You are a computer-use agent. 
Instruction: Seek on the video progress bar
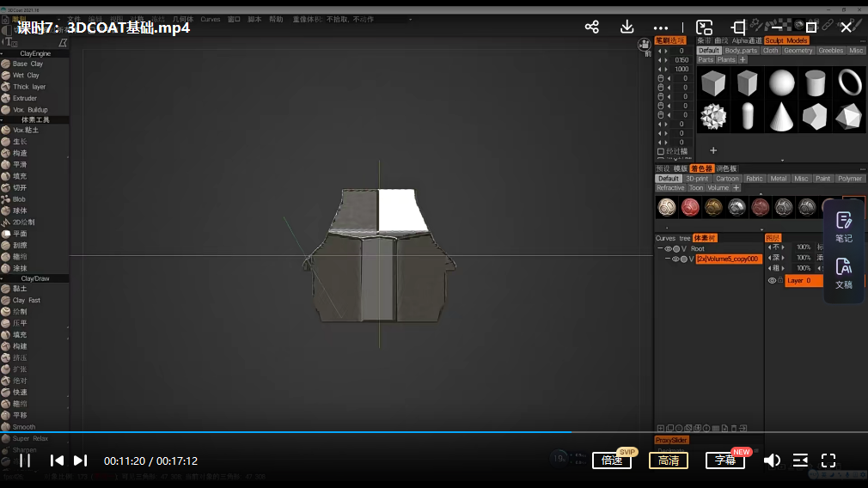[434, 431]
